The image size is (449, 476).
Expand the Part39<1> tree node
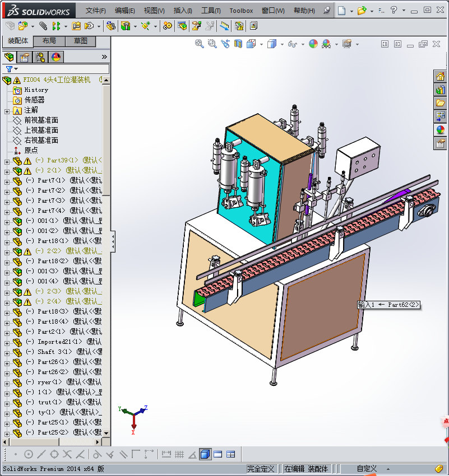coord(7,162)
